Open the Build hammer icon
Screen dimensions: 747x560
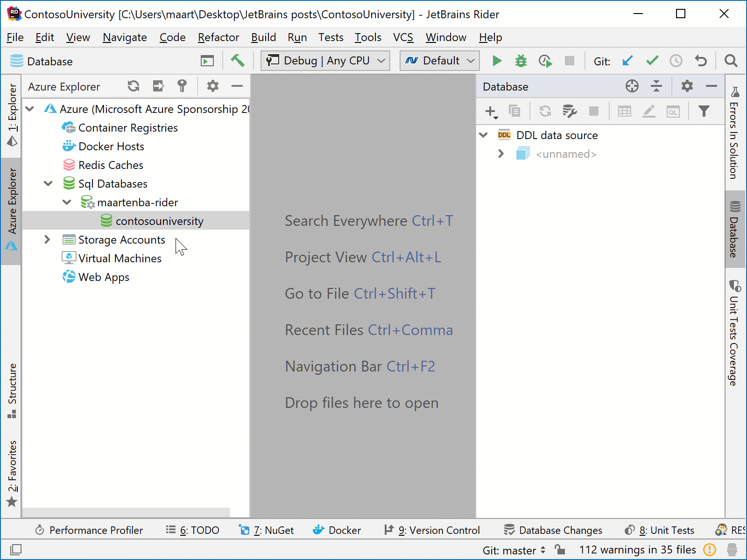(x=238, y=61)
